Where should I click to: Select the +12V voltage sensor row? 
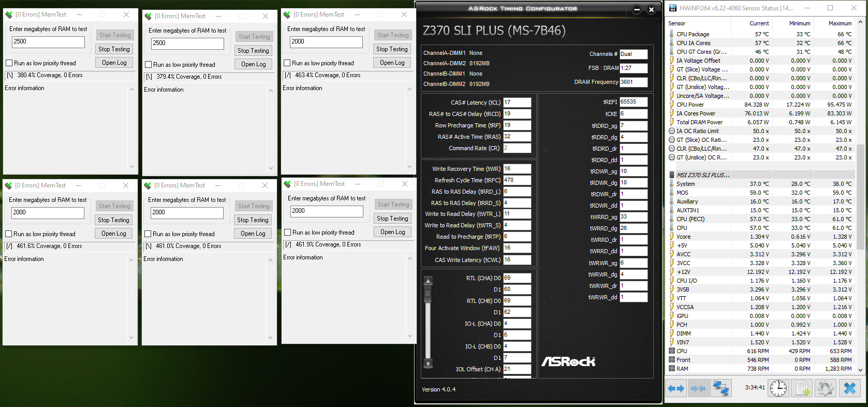coord(761,272)
